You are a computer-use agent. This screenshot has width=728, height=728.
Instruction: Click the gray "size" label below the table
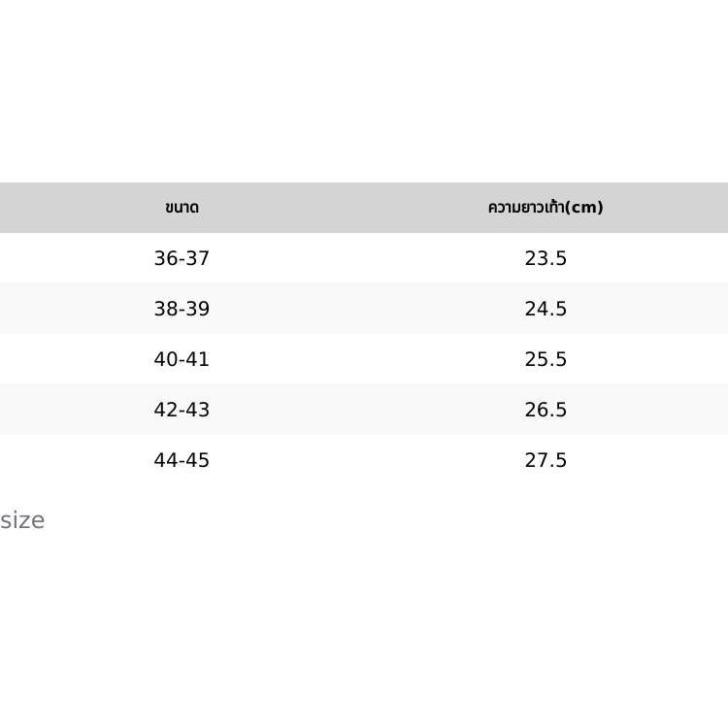[22, 520]
